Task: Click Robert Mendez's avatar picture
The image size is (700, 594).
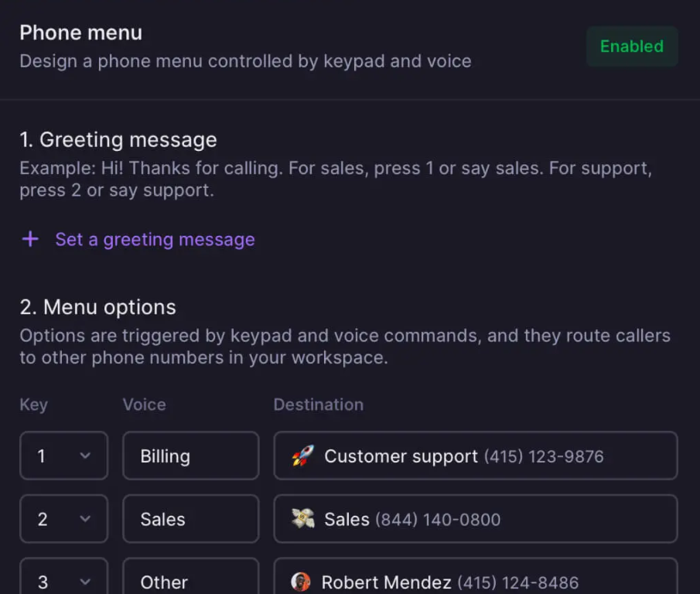Action: [x=301, y=582]
